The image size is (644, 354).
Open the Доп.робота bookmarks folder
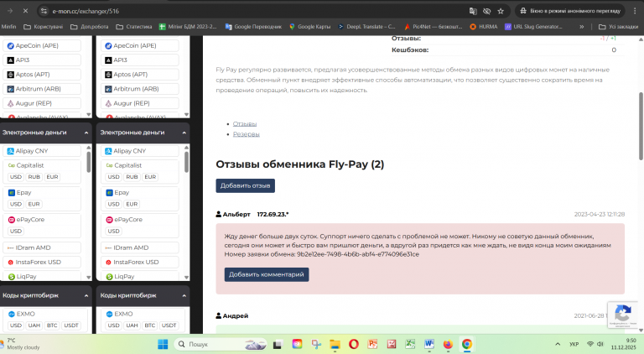(x=90, y=27)
